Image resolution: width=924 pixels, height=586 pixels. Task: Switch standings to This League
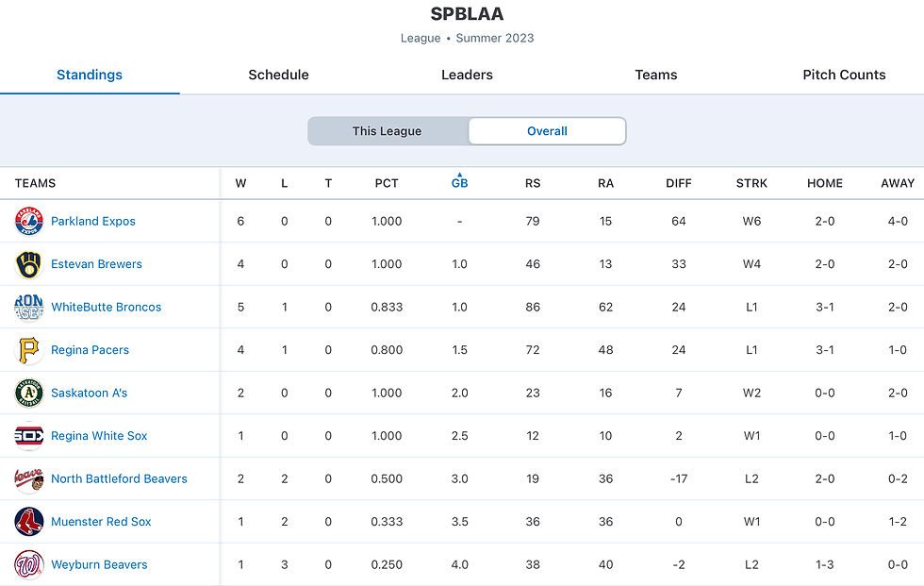388,131
